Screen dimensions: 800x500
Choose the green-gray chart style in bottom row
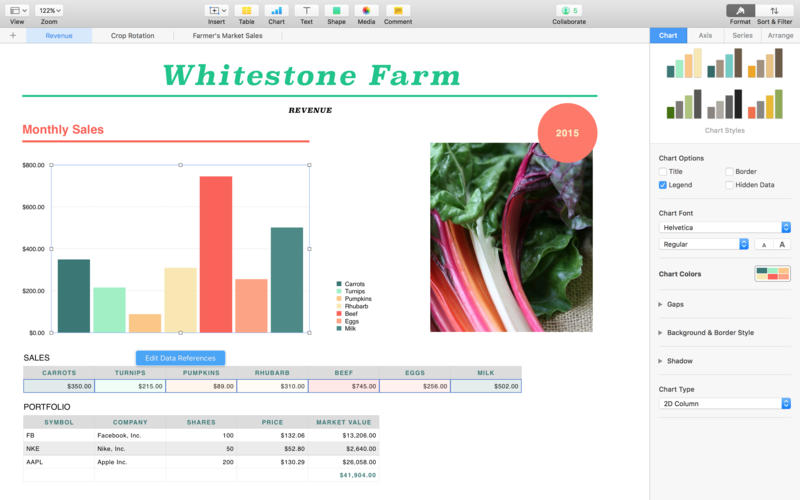tap(684, 104)
